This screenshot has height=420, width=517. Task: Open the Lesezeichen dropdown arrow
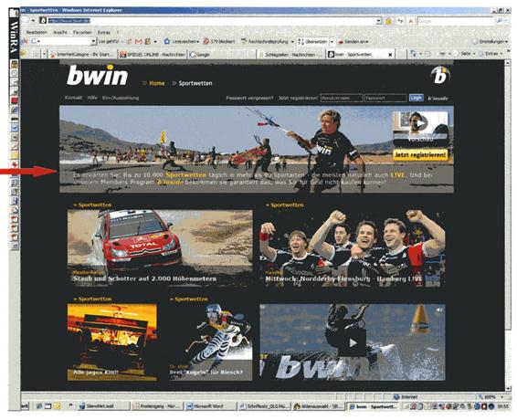198,42
